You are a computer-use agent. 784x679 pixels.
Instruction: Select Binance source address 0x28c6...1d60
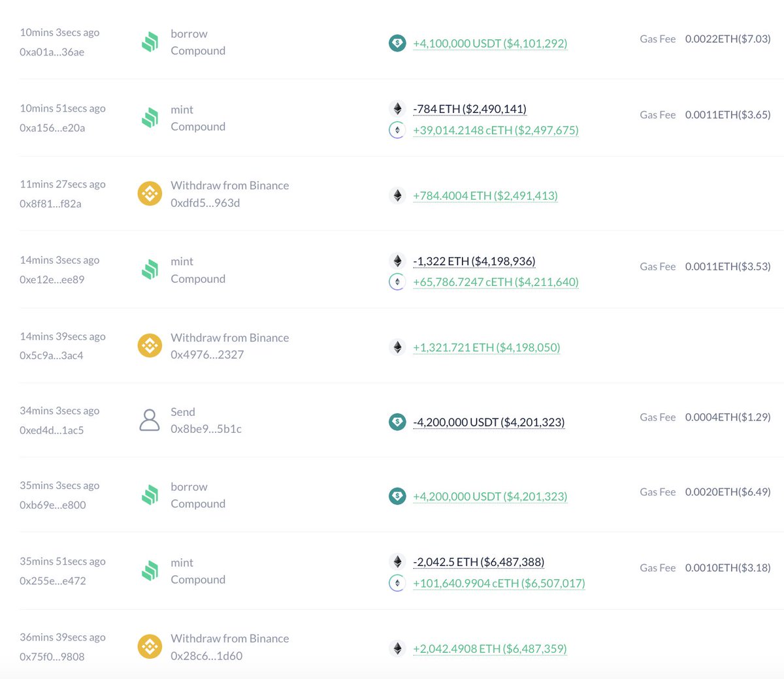[206, 656]
